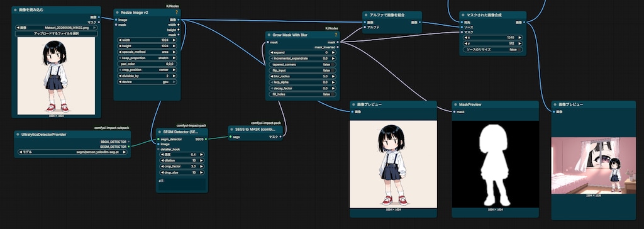
Task: Collapse the アルファで画像を結合 node dot
Action: coord(365,15)
